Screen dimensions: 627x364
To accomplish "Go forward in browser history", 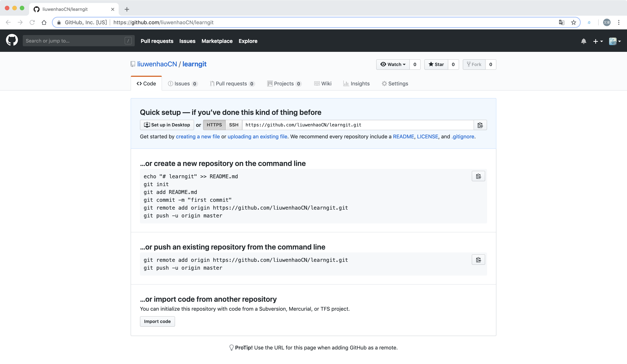I will 20,22.
